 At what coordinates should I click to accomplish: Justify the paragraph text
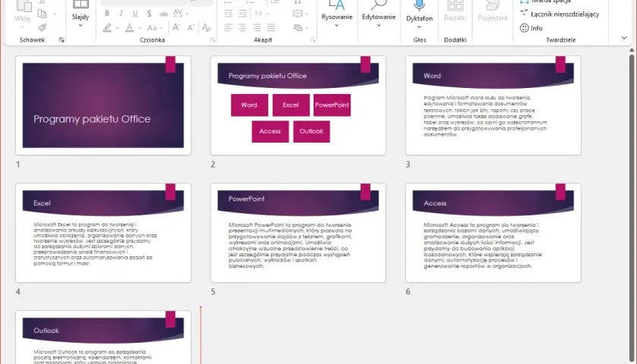pos(271,27)
